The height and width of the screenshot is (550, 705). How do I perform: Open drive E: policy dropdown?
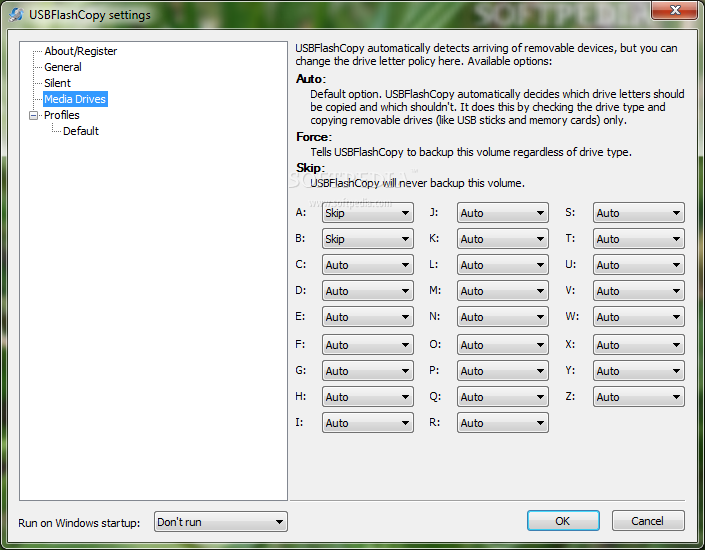tap(368, 317)
